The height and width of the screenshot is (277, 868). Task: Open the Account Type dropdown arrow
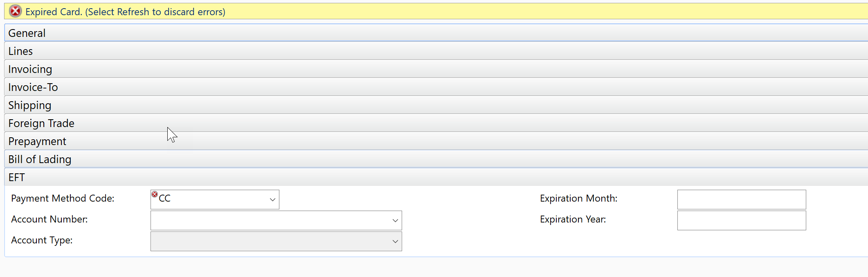click(x=395, y=241)
